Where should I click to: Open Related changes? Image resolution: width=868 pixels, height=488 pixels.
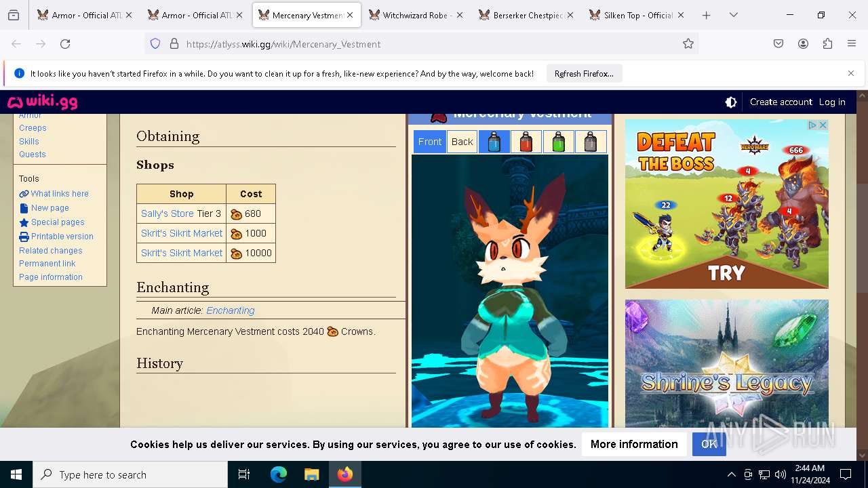(51, 251)
